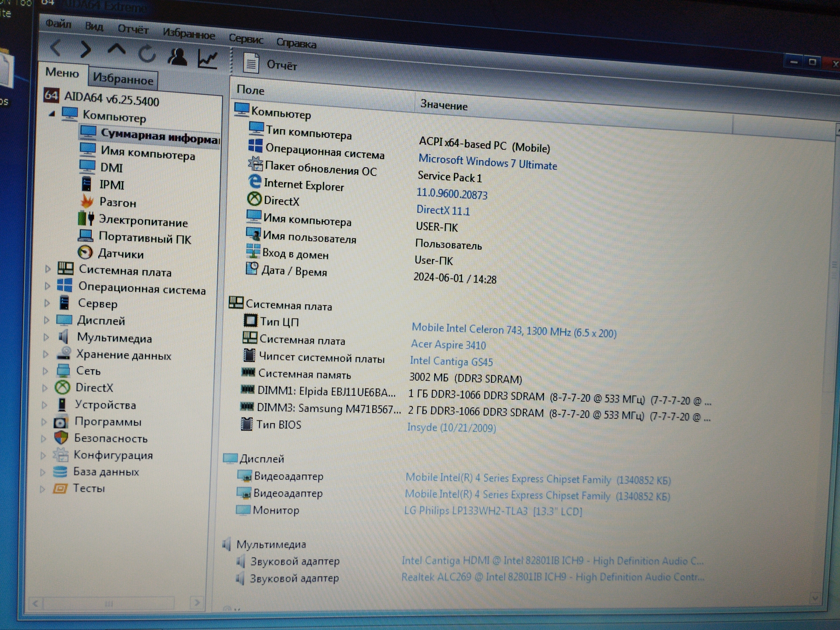Expand the Тесты tree node
The width and height of the screenshot is (840, 630).
42,489
